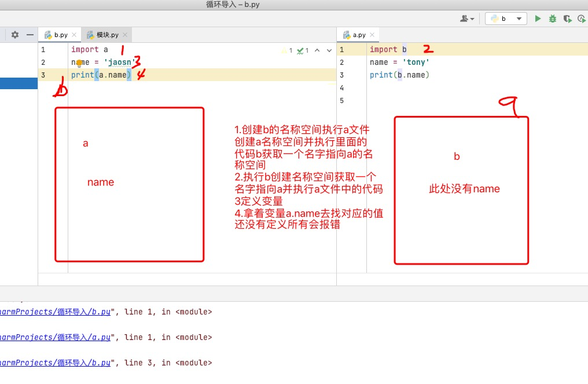Click the orange intention bulb on line 2

click(79, 63)
